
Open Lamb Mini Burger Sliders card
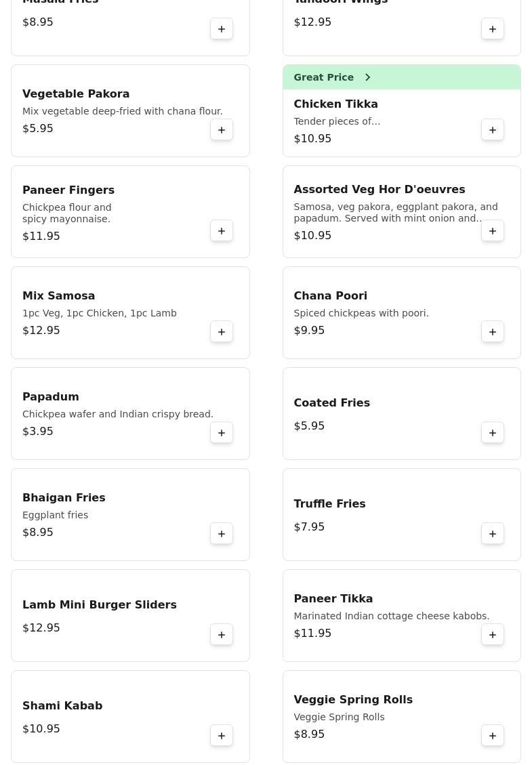point(100,605)
